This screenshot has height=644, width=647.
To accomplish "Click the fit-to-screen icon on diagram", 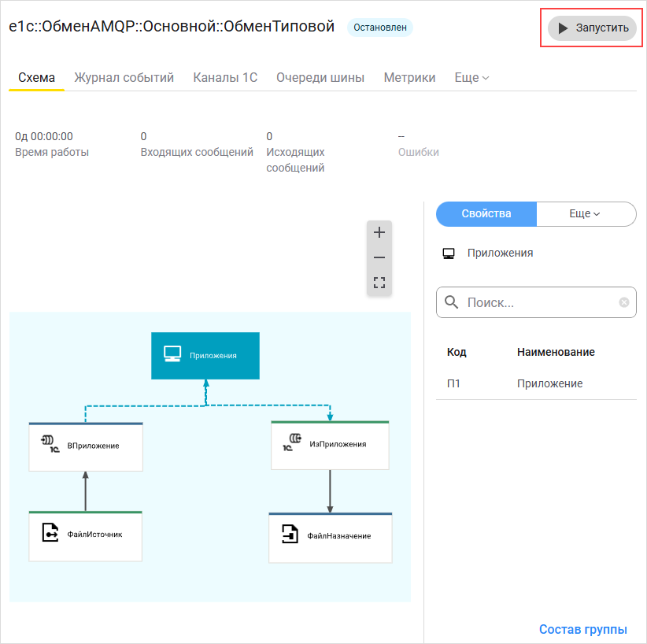I will [x=379, y=282].
